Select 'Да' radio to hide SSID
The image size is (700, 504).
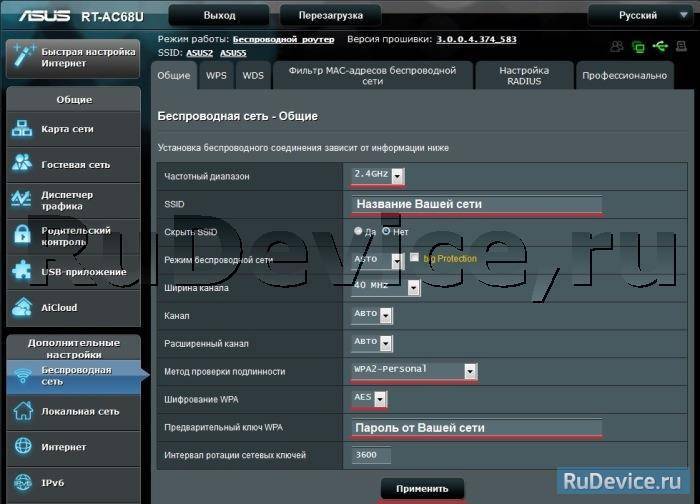coord(358,231)
